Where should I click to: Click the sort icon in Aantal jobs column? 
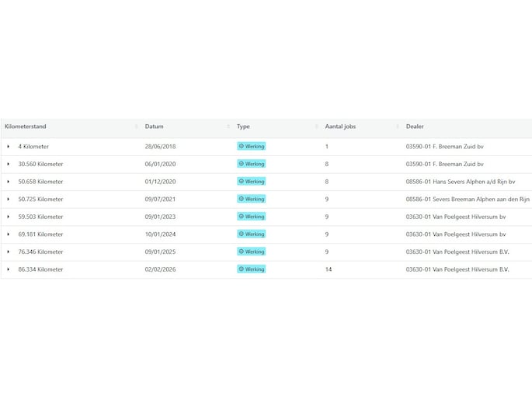[x=398, y=127]
